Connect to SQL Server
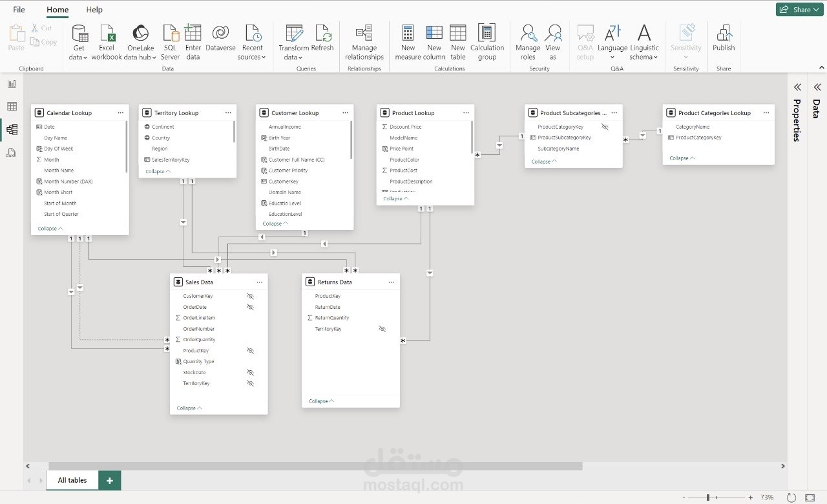Screen dimensions: 827x504 (x=171, y=43)
